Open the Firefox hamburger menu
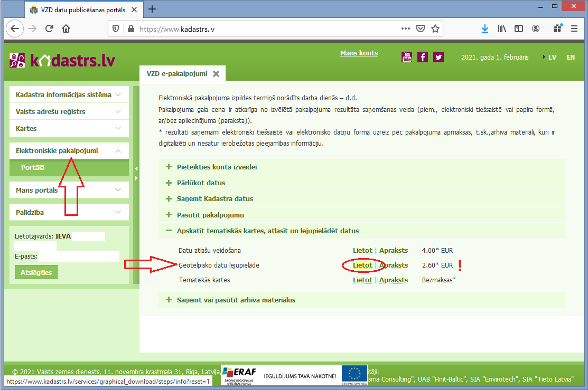 (x=574, y=29)
